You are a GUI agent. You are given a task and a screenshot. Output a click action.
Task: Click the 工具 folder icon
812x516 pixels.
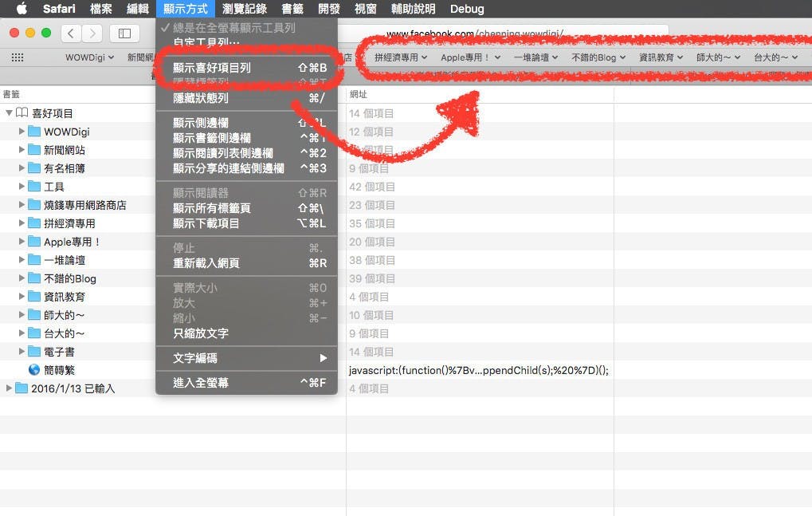click(x=34, y=186)
